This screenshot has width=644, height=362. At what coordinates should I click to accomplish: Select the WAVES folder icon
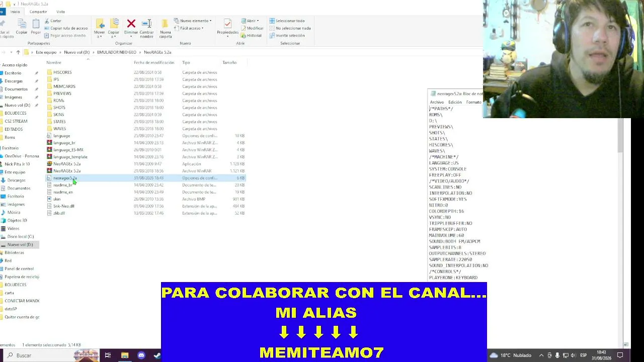[x=49, y=129]
